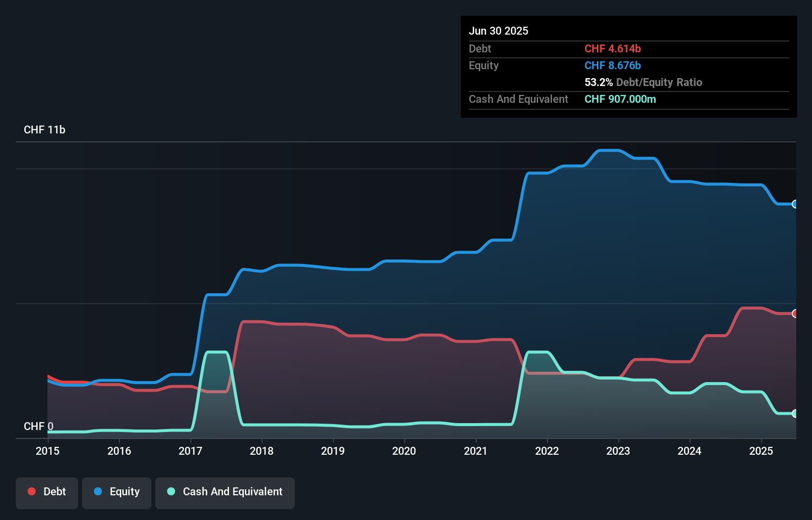This screenshot has height=520, width=812.
Task: Click the CHF 11b gridline label
Action: click(x=45, y=130)
